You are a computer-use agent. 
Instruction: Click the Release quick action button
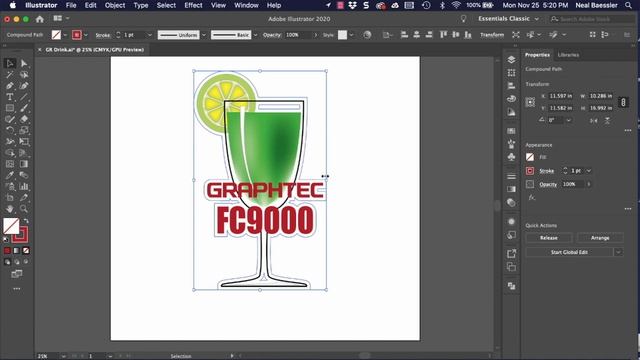(x=549, y=238)
